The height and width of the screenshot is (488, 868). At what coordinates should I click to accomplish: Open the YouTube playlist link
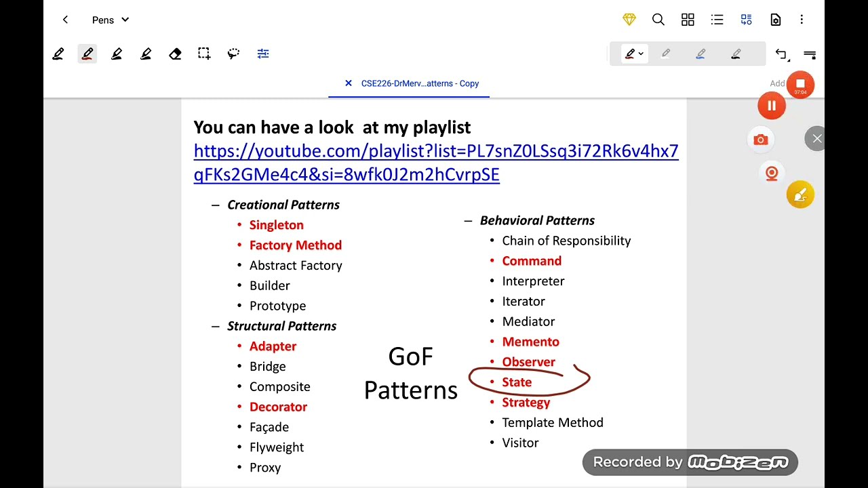click(436, 163)
